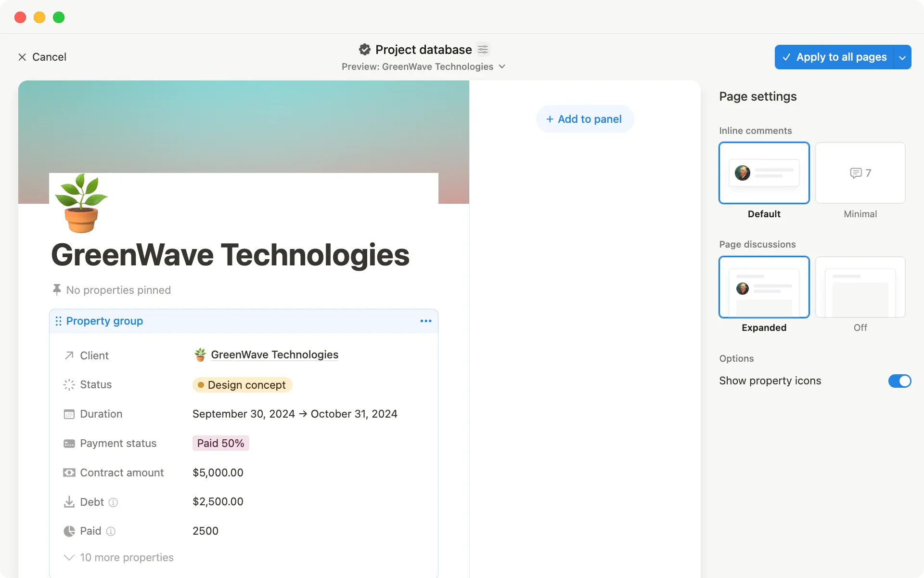Open the Property group options ellipsis
Viewport: 924px width, 578px height.
click(425, 321)
